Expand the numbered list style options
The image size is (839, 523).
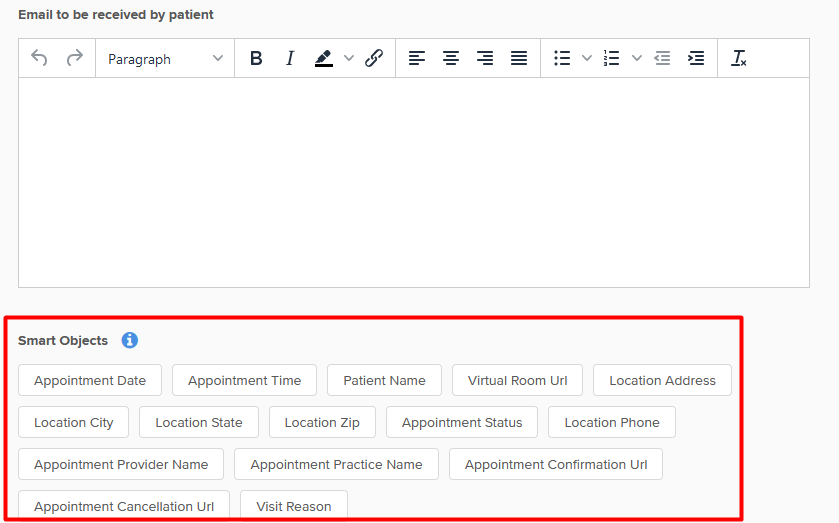(637, 58)
